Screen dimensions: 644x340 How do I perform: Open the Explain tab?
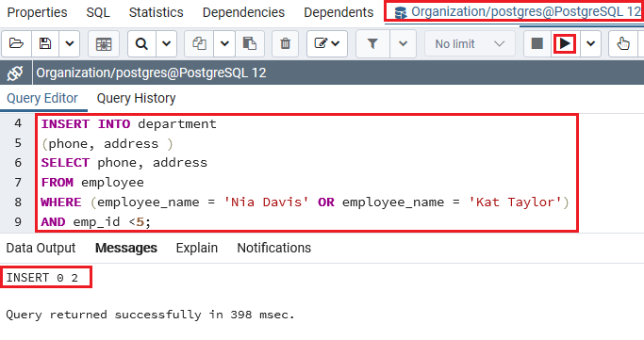pyautogui.click(x=197, y=248)
